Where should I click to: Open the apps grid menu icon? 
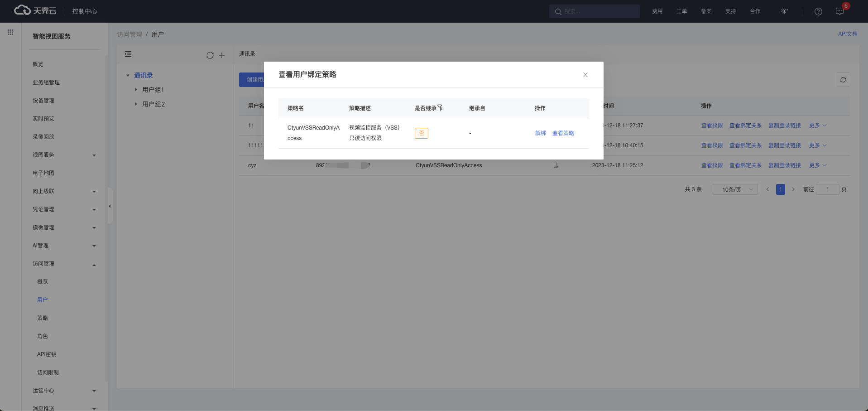10,32
